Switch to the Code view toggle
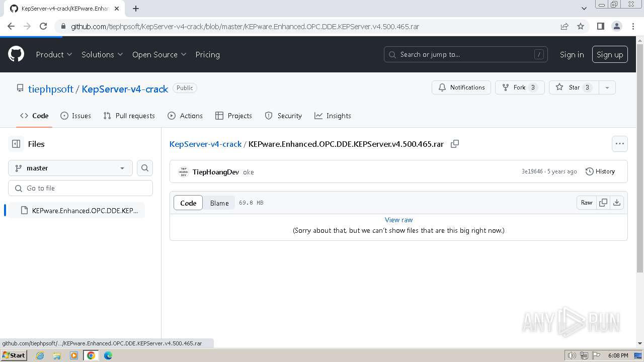This screenshot has width=644, height=362. click(x=188, y=203)
